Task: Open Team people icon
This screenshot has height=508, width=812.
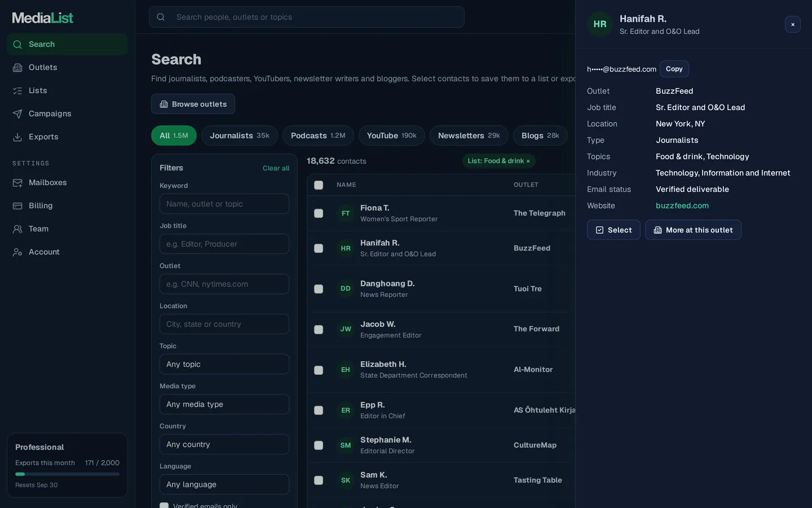Action: click(x=17, y=229)
